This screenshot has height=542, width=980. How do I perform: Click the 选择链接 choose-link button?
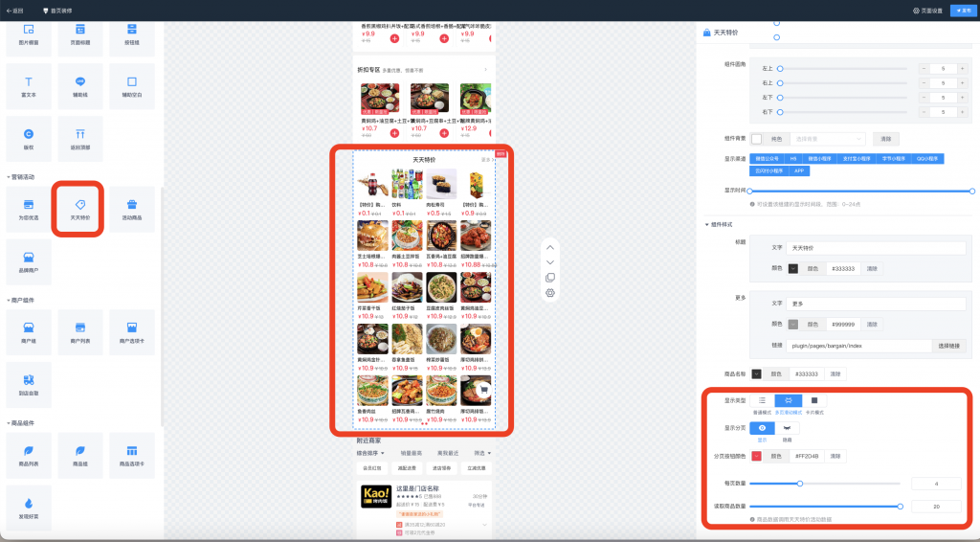[x=948, y=346]
